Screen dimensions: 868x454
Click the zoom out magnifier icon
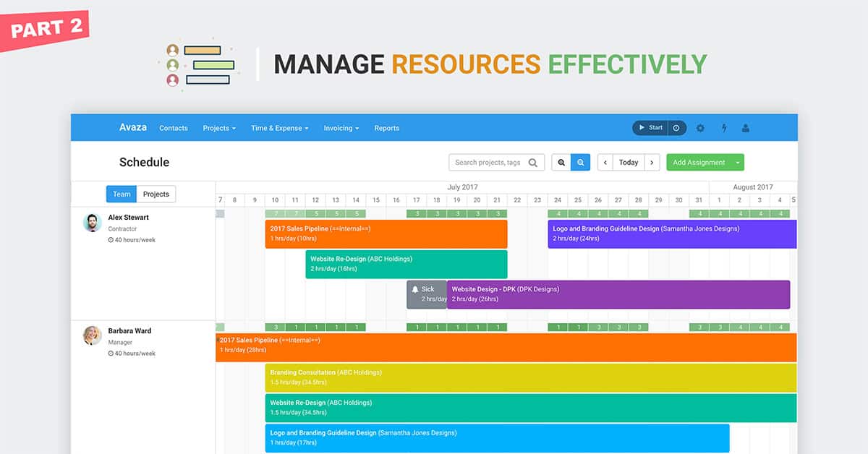(x=580, y=163)
